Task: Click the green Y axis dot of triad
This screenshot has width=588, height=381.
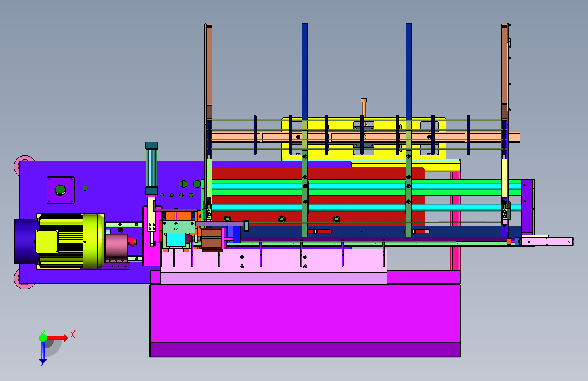Action: pyautogui.click(x=43, y=338)
